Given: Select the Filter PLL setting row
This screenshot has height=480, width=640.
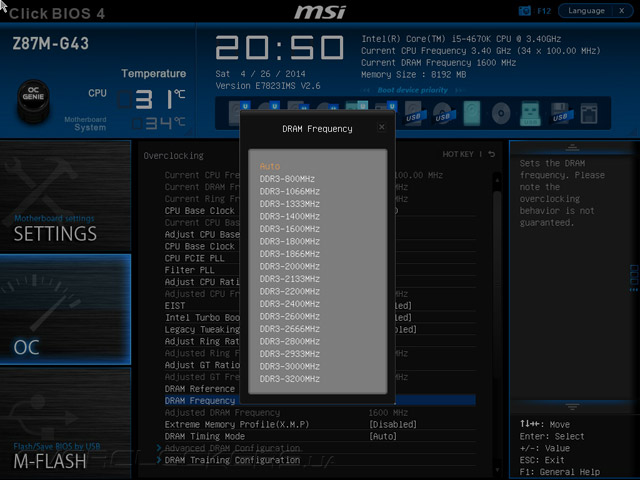Looking at the screenshot, I should click(x=320, y=270).
